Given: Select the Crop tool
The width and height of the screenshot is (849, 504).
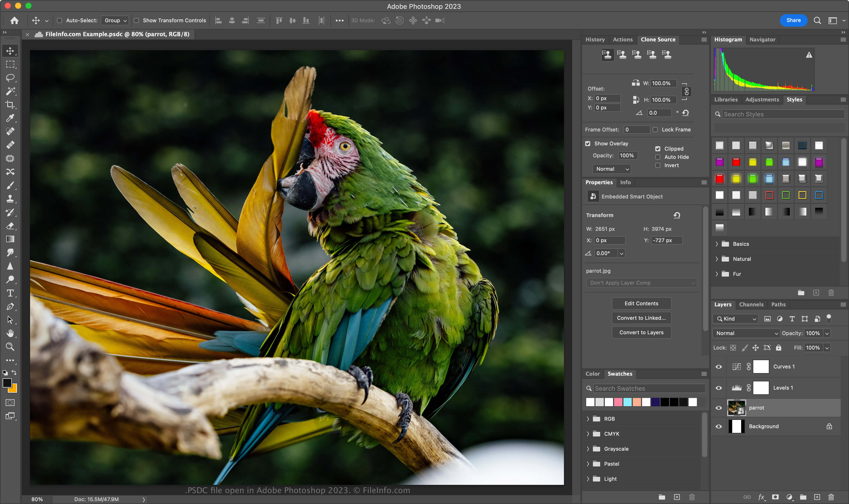Looking at the screenshot, I should [10, 105].
